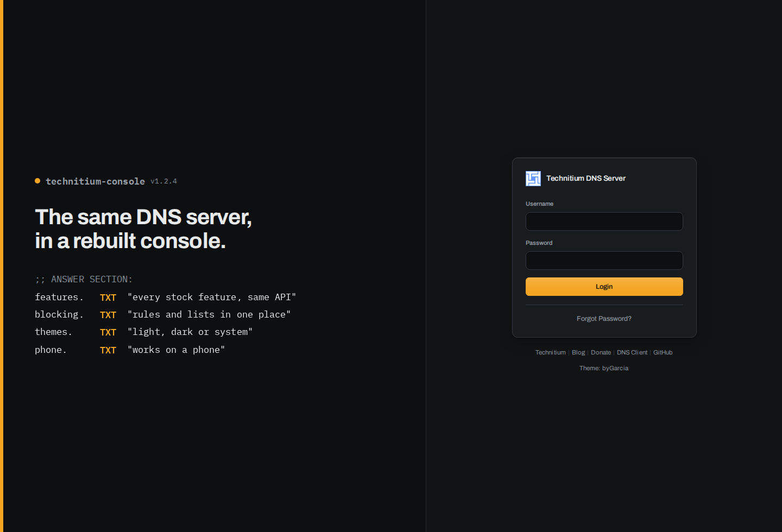Click the byGarcia theme link
Viewport: 782px width, 532px height.
click(615, 368)
